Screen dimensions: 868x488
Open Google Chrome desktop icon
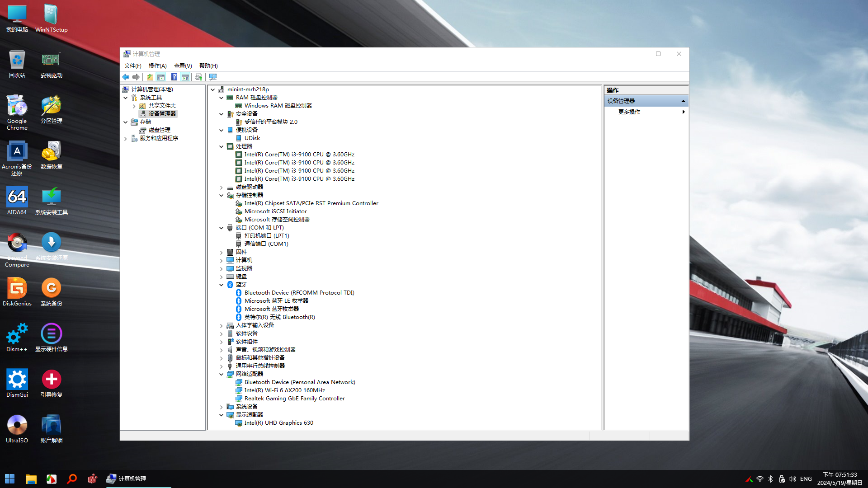click(x=17, y=113)
